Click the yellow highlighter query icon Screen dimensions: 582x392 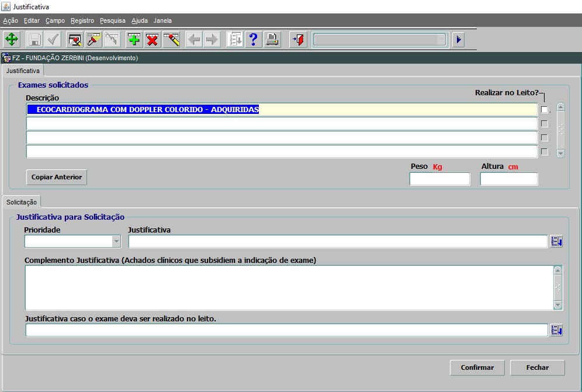93,39
